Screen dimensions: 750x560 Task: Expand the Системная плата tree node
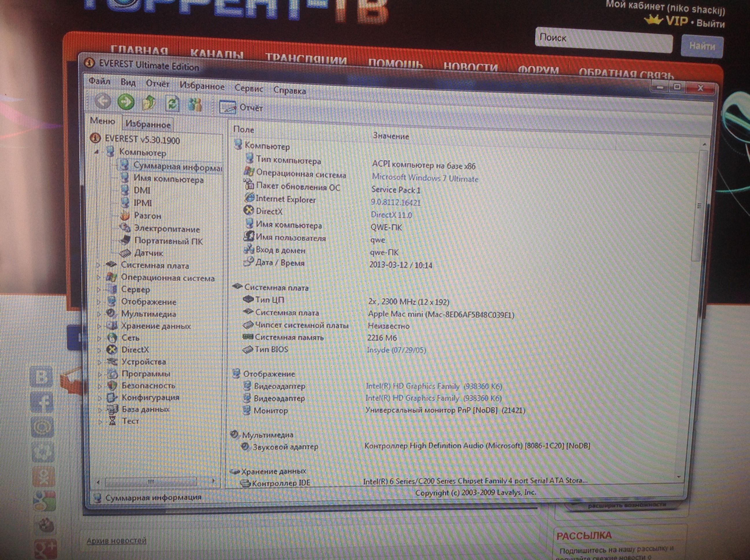pyautogui.click(x=99, y=265)
